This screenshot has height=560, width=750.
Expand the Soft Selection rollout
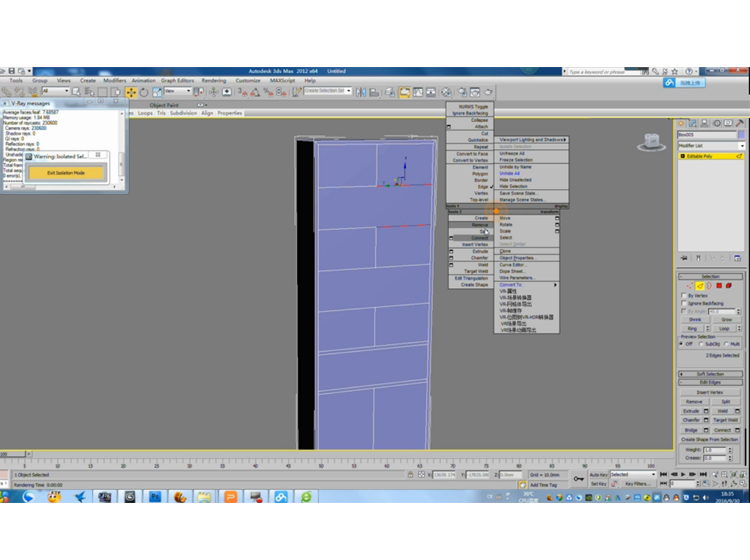(711, 374)
